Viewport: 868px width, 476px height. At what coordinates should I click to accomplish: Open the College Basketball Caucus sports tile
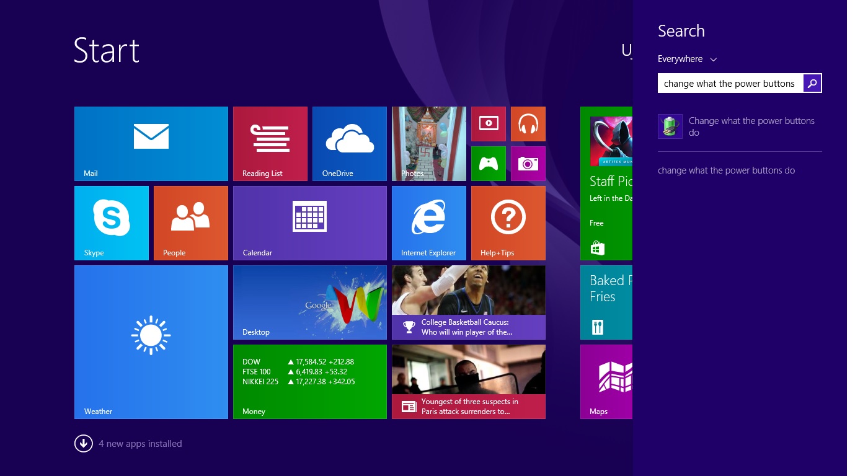tap(469, 302)
